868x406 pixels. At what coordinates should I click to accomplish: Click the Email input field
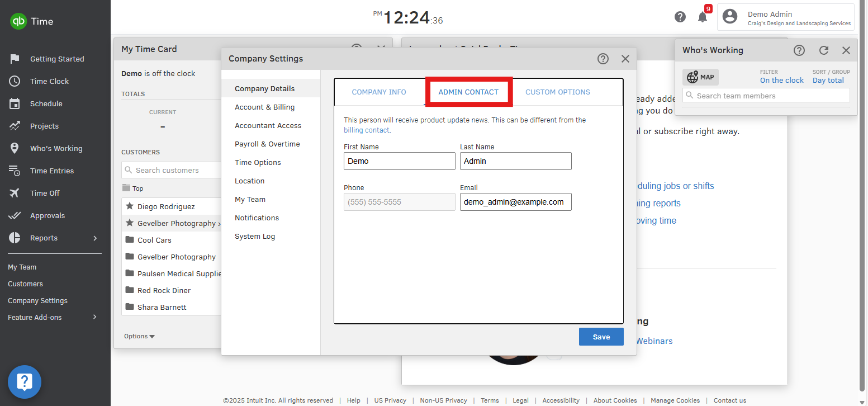515,202
